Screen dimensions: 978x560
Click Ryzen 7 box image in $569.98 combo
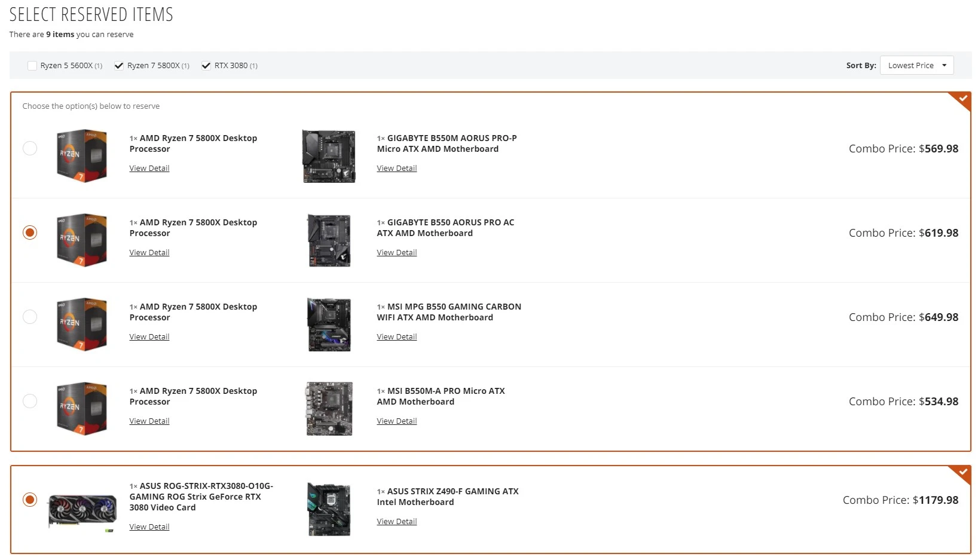(x=82, y=155)
